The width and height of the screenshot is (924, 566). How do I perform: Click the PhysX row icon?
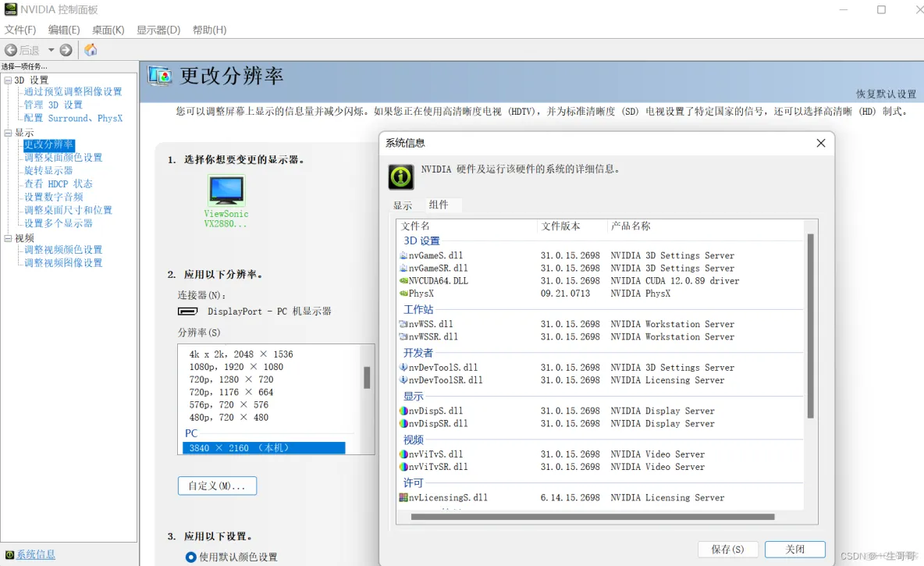403,293
